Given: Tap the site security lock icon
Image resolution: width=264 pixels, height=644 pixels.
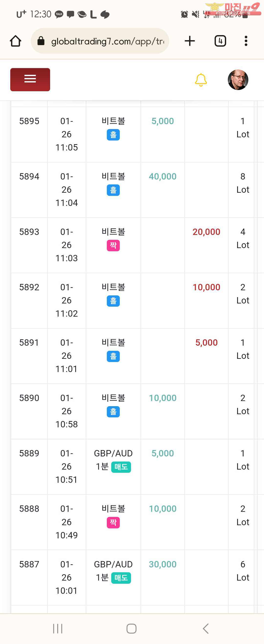Looking at the screenshot, I should pyautogui.click(x=41, y=41).
